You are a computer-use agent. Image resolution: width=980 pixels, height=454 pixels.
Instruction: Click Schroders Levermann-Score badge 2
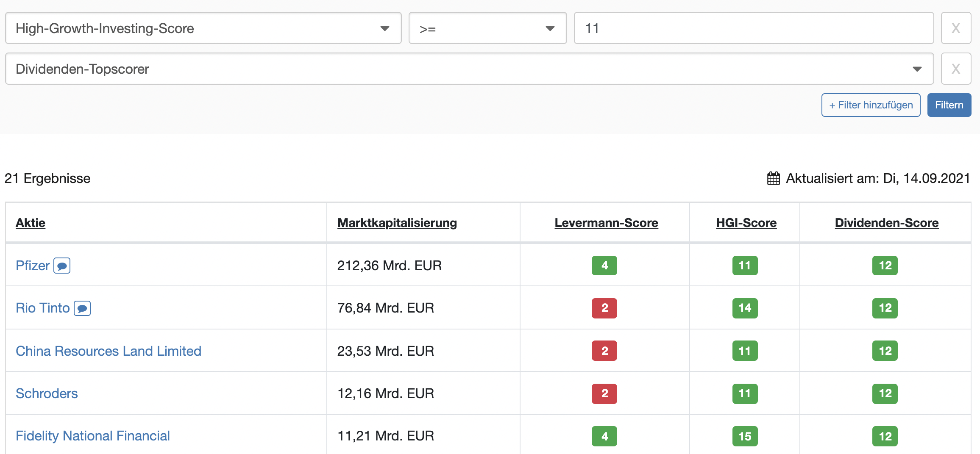[x=604, y=393]
